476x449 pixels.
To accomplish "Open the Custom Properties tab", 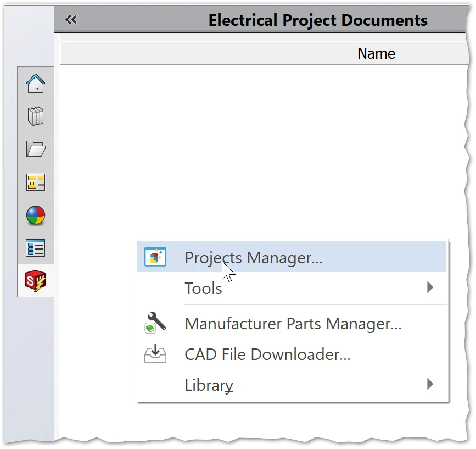I will [x=36, y=248].
